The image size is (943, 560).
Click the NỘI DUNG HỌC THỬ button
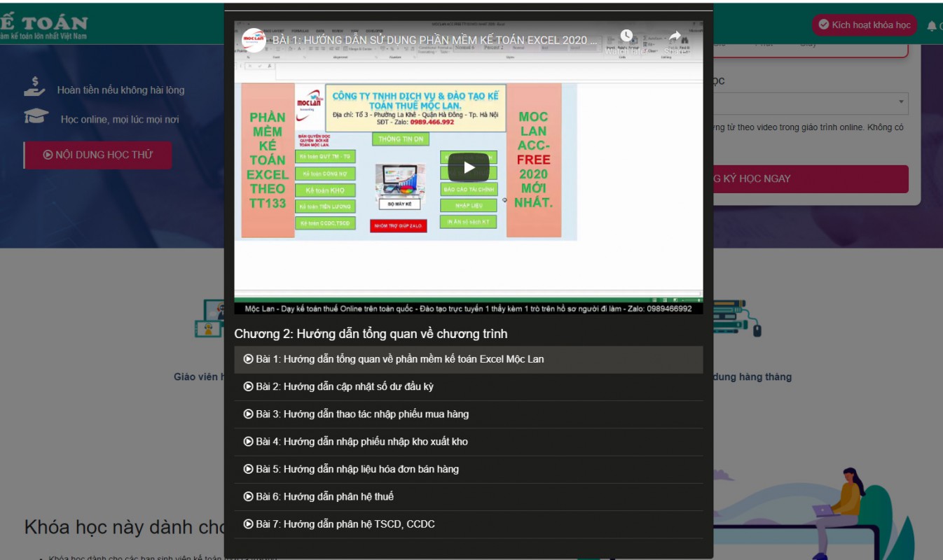coord(97,155)
